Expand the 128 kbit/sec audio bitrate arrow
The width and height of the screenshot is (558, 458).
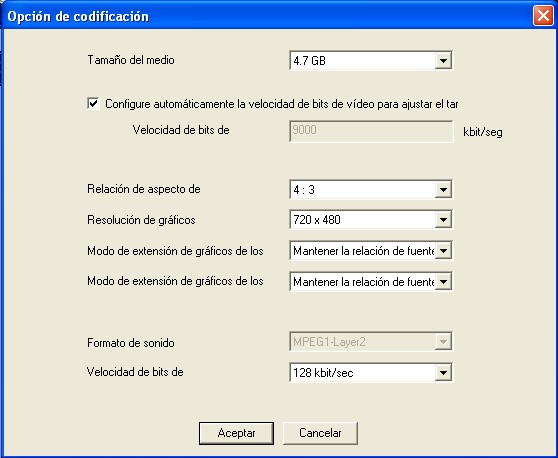coord(443,373)
